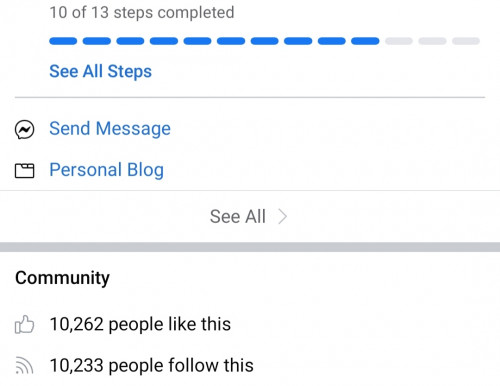Open the See All Steps link
Screen dimensions: 500x386
click(100, 71)
